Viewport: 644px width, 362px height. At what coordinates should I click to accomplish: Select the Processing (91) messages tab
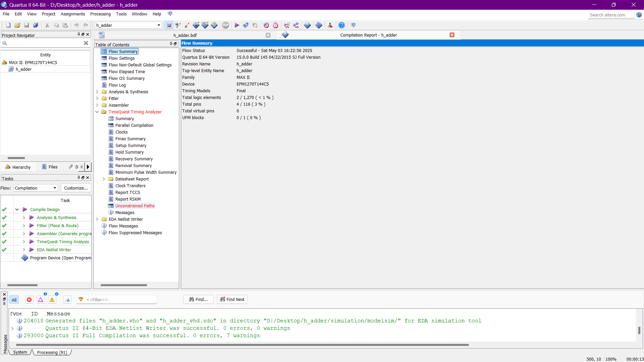click(x=52, y=352)
